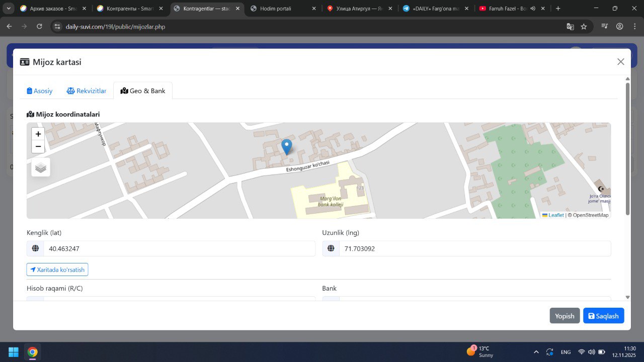Click globe icon beside latitude field
644x362 pixels.
pos(35,248)
